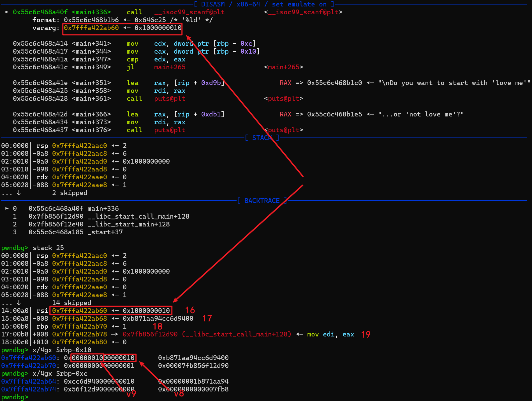532x401 pixels.
Task: Click the red annotation number 18
Action: [158, 326]
